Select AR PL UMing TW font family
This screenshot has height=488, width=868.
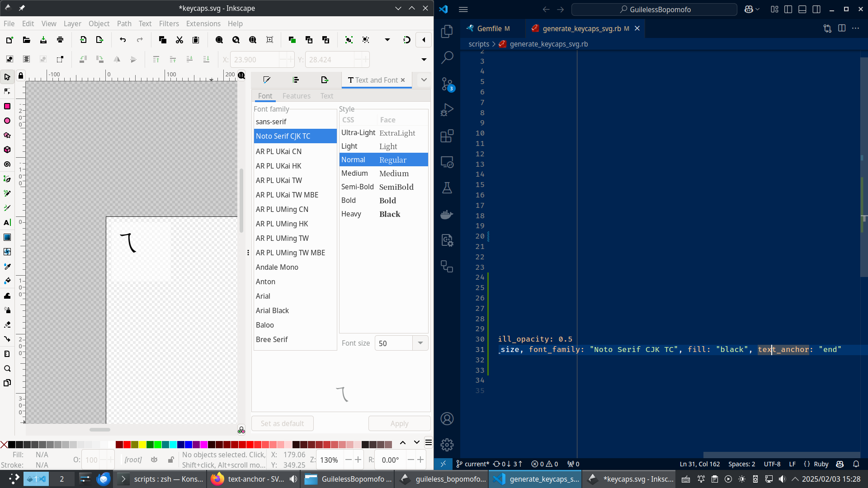(x=295, y=238)
